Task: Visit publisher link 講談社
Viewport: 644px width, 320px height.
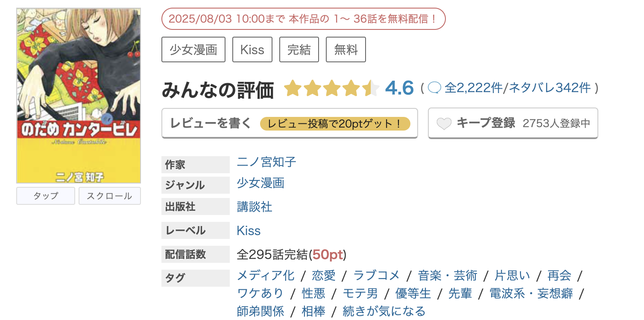Action: [x=254, y=207]
